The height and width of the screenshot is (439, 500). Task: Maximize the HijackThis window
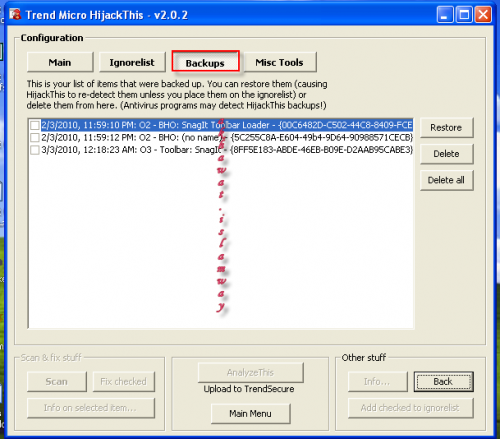click(464, 15)
